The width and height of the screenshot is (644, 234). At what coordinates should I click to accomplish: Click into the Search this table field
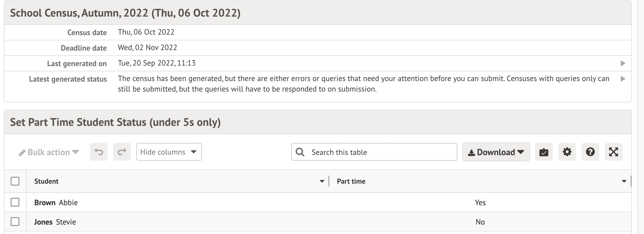pyautogui.click(x=374, y=152)
